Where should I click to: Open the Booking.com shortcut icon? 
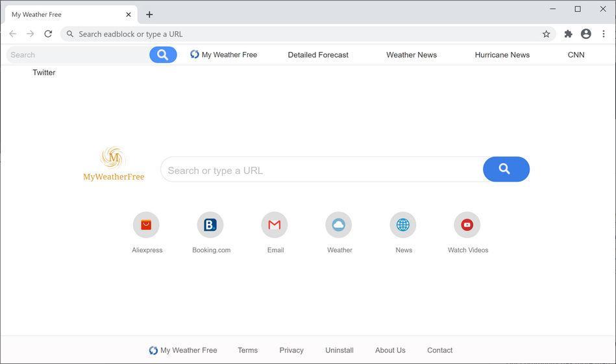[210, 225]
